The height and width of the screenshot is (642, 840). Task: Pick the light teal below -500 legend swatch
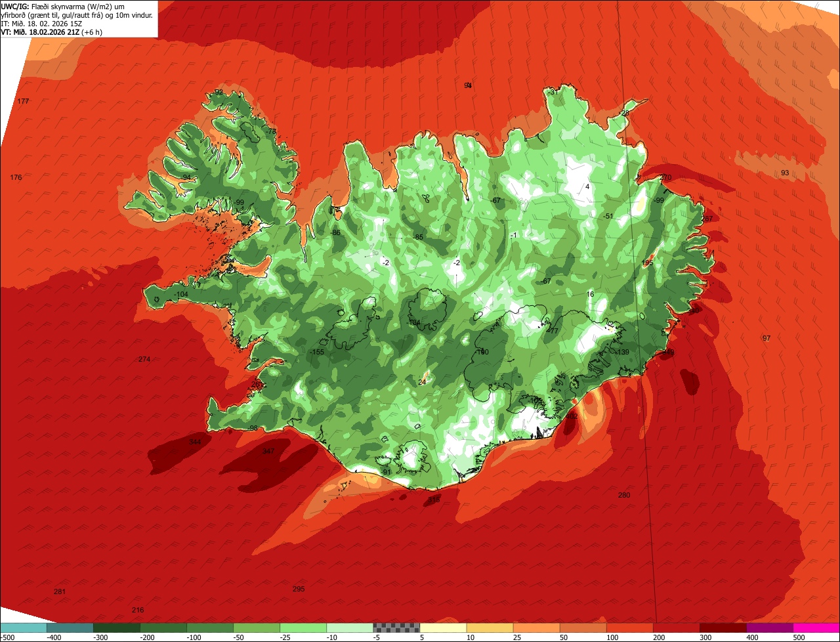pos(23,628)
